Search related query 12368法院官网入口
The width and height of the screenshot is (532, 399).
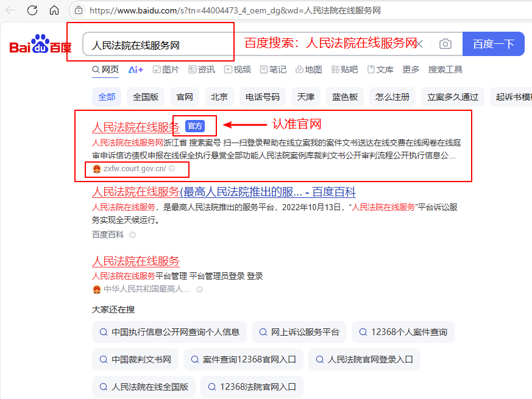coord(252,387)
